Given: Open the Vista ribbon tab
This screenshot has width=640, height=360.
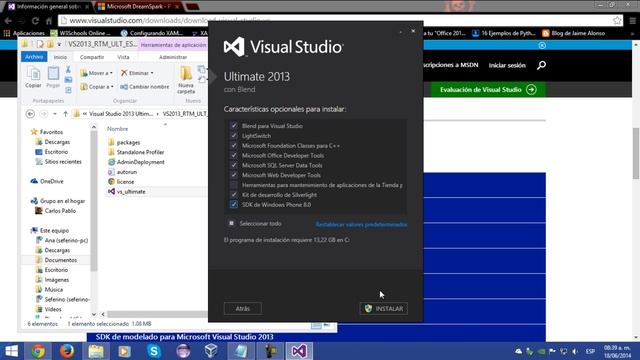Looking at the screenshot, I should [x=123, y=57].
